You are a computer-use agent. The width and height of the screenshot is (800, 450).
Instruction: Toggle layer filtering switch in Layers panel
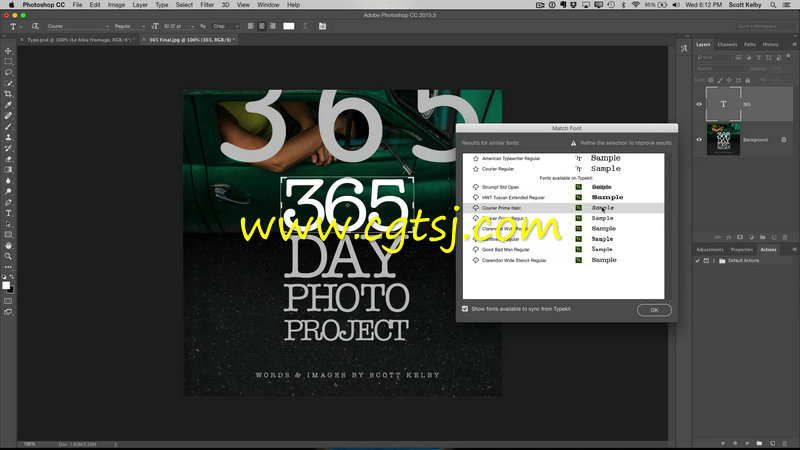click(788, 56)
